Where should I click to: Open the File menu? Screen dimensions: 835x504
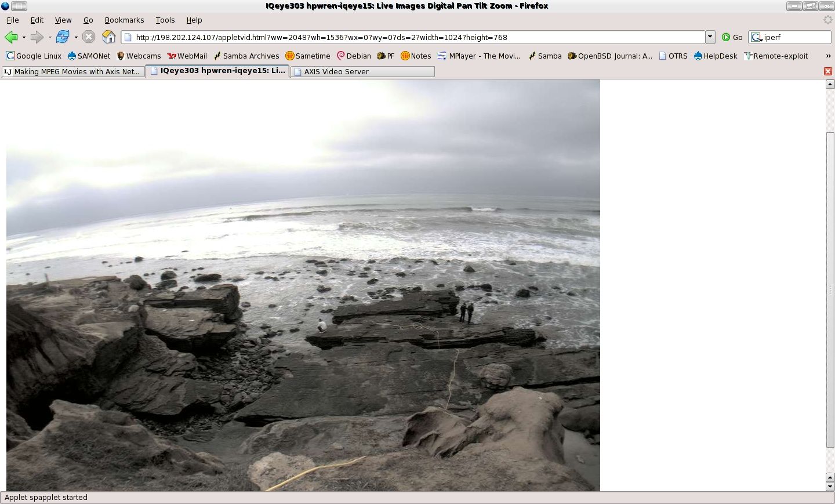[x=13, y=20]
